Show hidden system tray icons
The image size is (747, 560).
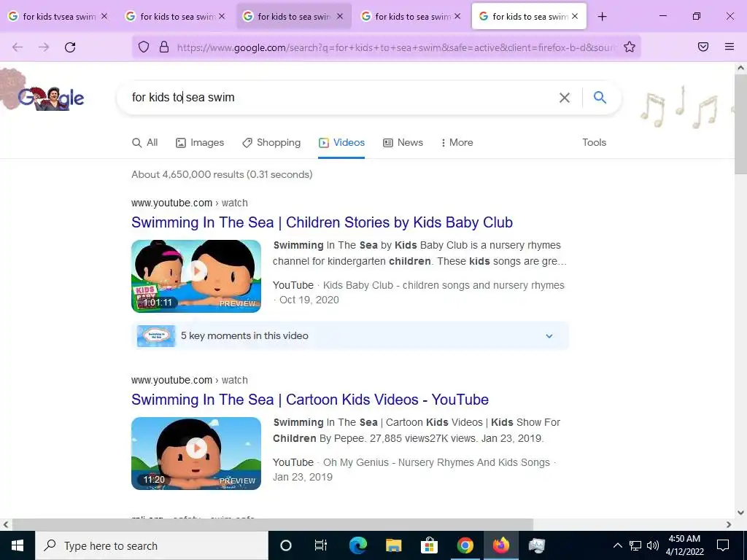tap(617, 545)
